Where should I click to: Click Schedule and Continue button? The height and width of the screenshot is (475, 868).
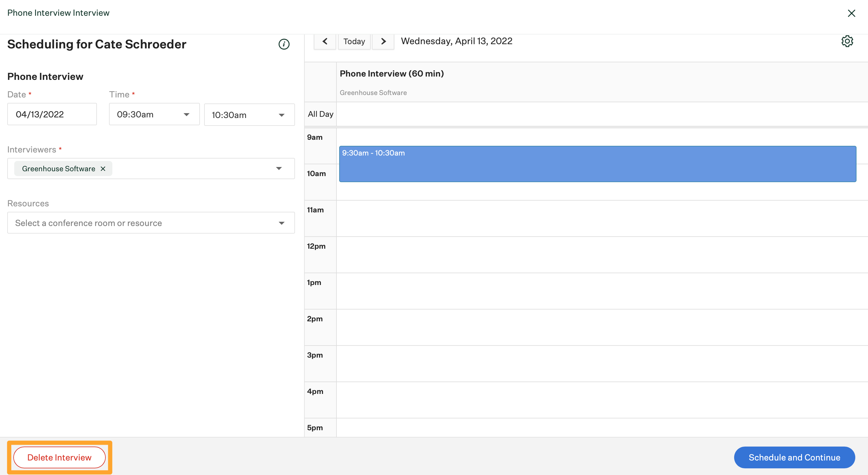tap(794, 457)
